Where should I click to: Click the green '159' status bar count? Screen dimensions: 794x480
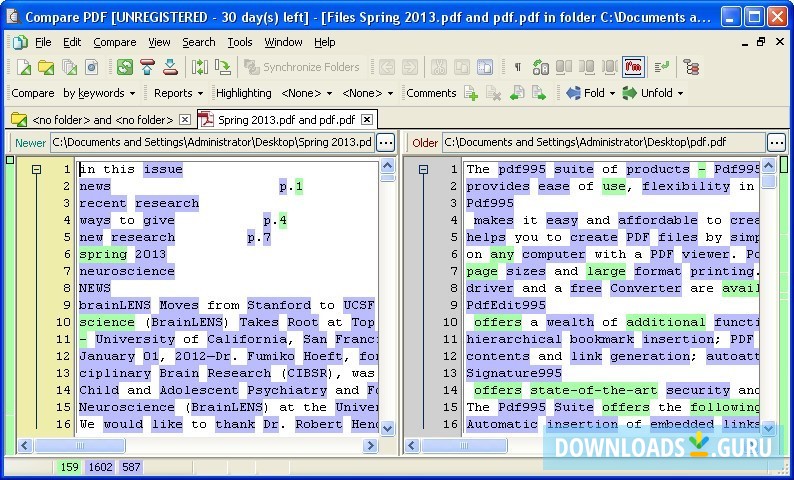pos(70,467)
